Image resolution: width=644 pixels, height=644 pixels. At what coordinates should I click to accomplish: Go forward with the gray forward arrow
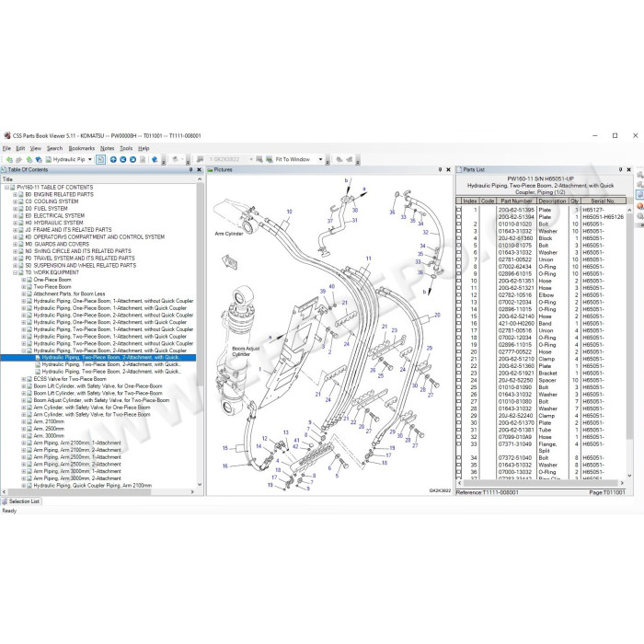18,159
